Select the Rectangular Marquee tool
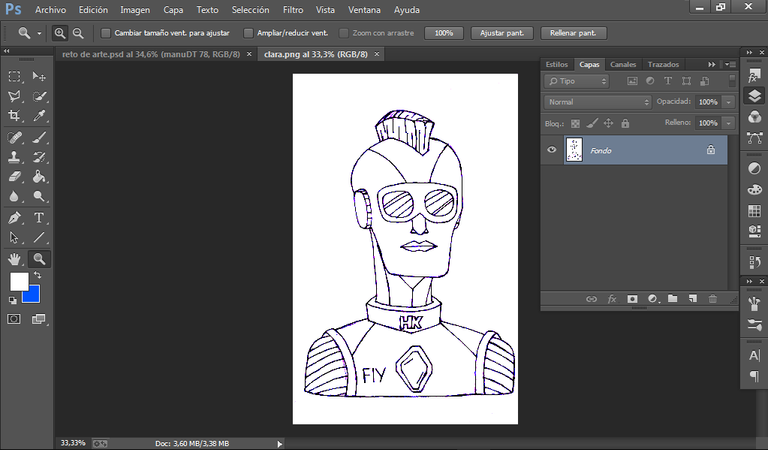The height and width of the screenshot is (450, 768). click(14, 76)
